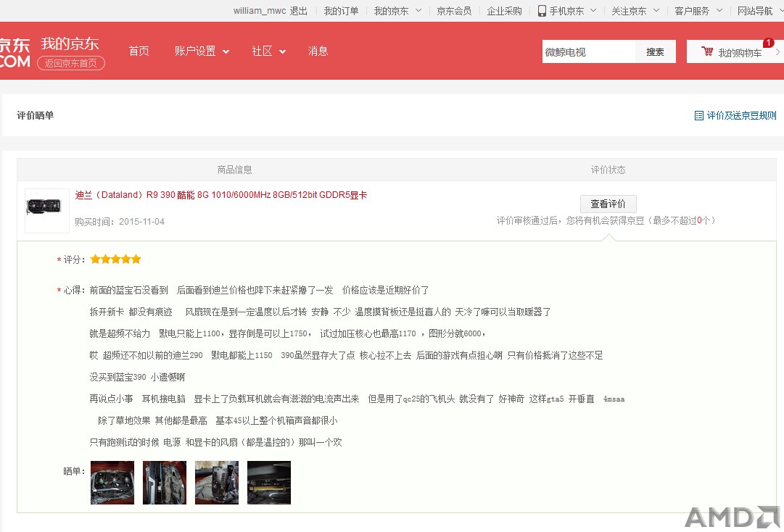784x532 pixels.
Task: Open fourth 晒单 photo thumbnail
Action: click(269, 483)
